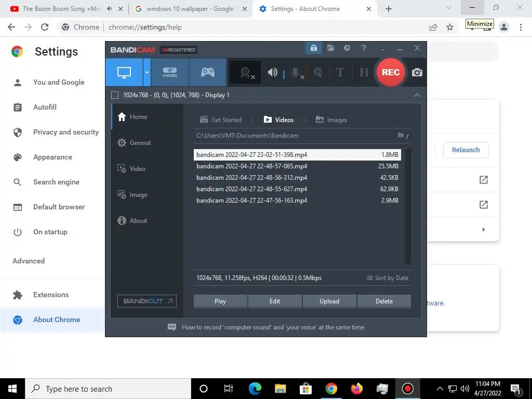Click the Upload button in Bandicam
Image resolution: width=532 pixels, height=399 pixels.
pos(329,301)
